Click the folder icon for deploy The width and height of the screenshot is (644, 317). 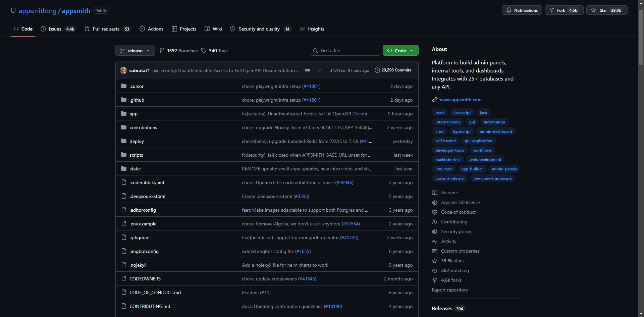pos(124,141)
